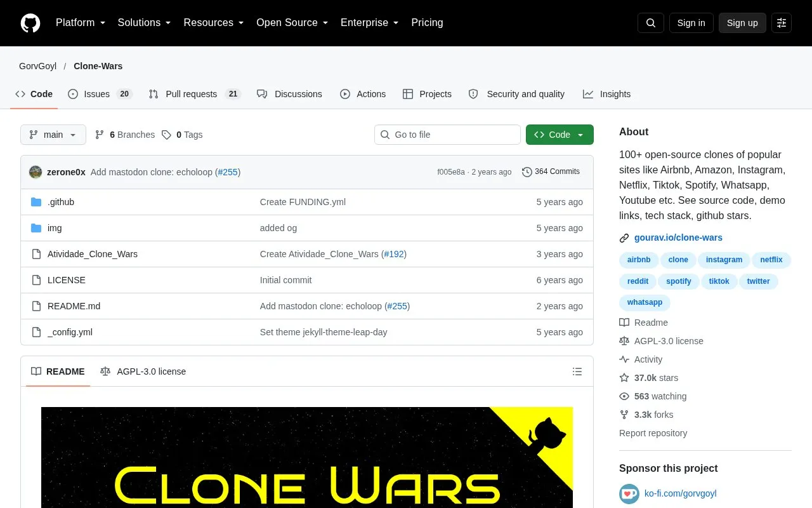
Task: Expand the Solutions menu
Action: coord(145,23)
